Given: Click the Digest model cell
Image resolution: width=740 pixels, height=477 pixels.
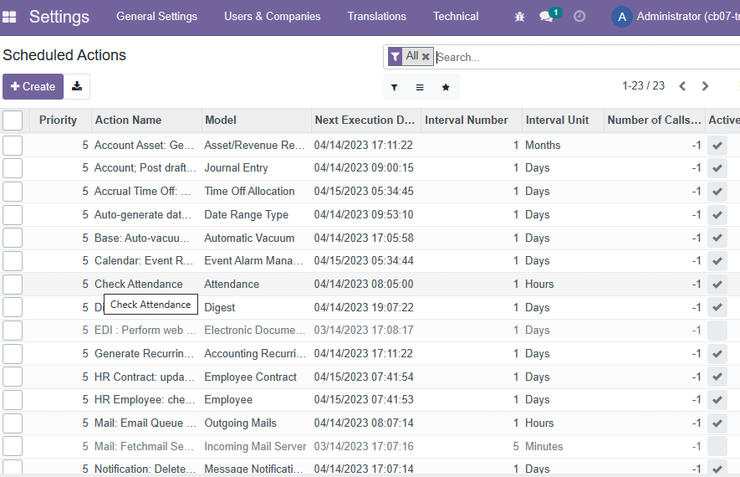Looking at the screenshot, I should tap(219, 308).
